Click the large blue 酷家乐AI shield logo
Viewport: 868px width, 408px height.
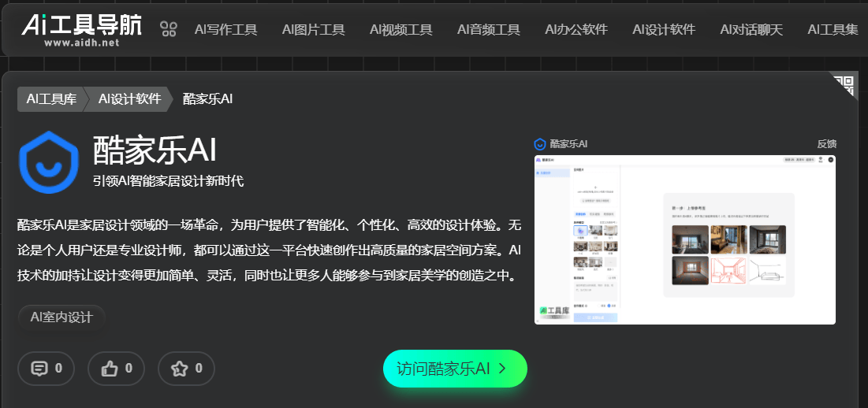[49, 164]
